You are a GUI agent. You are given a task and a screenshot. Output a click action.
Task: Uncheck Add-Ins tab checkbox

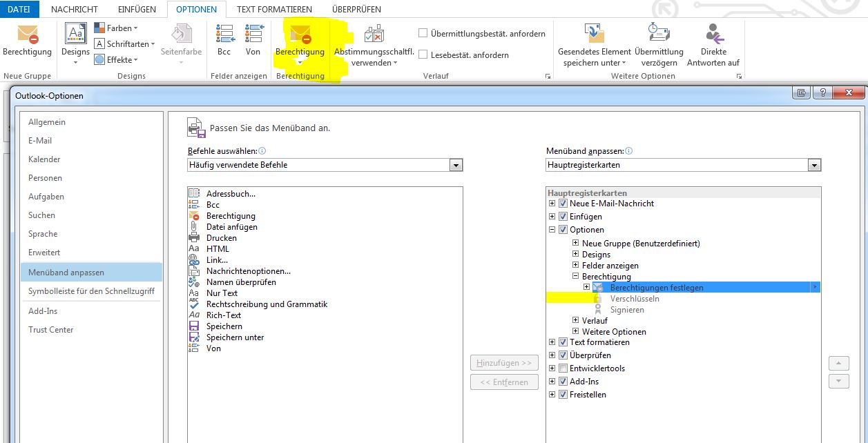click(x=563, y=382)
